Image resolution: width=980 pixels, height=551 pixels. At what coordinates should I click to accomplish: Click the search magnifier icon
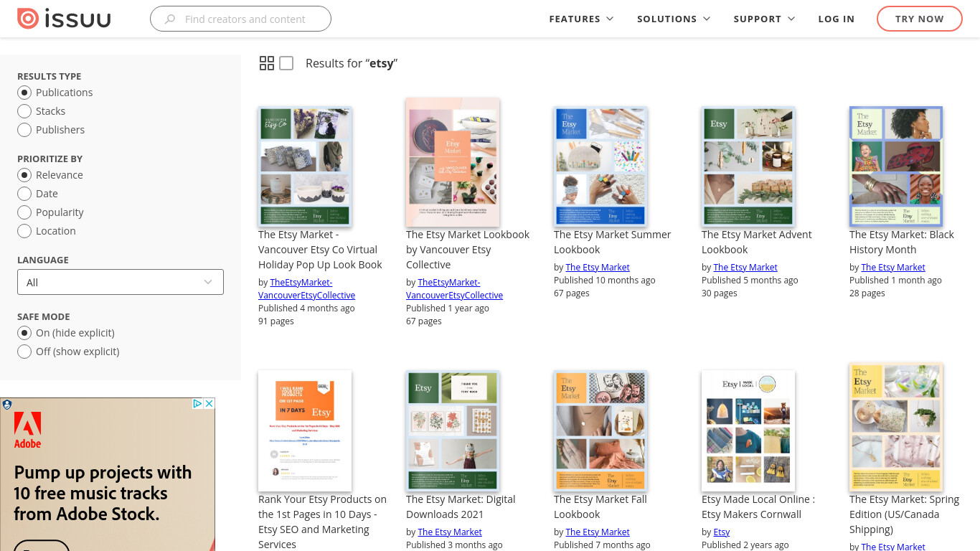coord(170,19)
